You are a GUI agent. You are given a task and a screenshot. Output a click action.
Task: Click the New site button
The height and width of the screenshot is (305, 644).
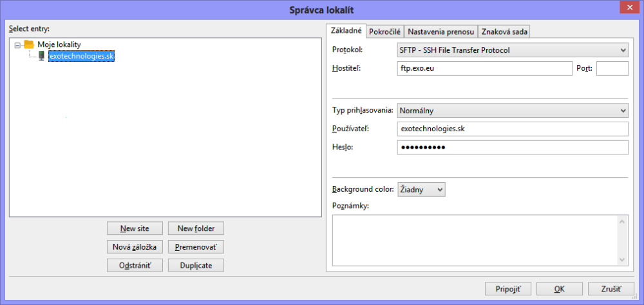pos(135,228)
